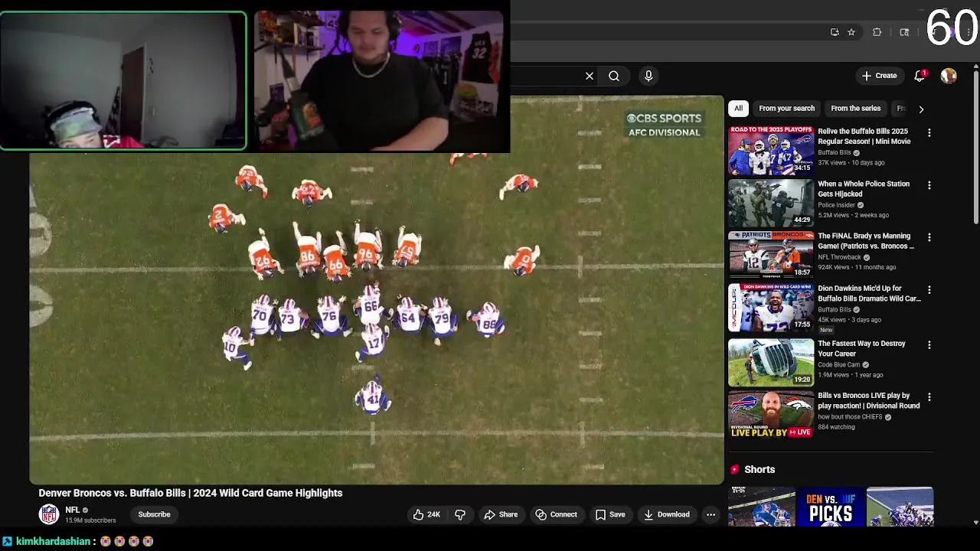Show more filter chips with the right arrow
This screenshot has width=980, height=551.
click(921, 109)
